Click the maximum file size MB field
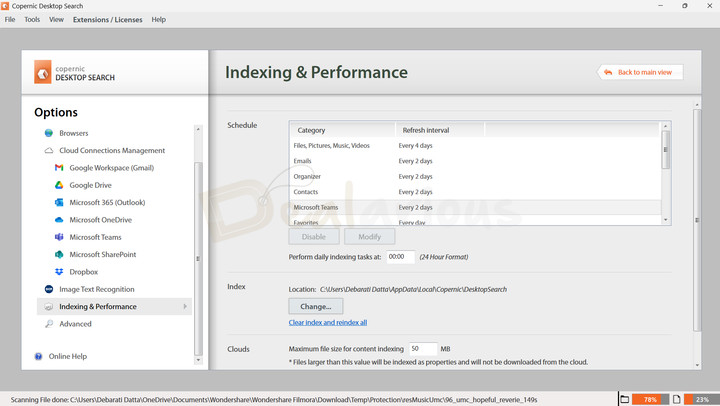The image size is (720, 406). 423,349
